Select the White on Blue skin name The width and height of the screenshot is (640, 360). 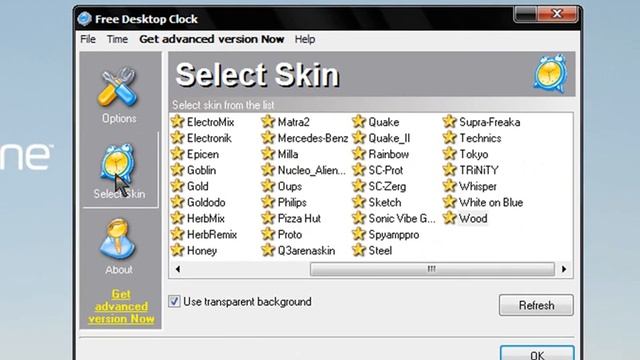(491, 202)
